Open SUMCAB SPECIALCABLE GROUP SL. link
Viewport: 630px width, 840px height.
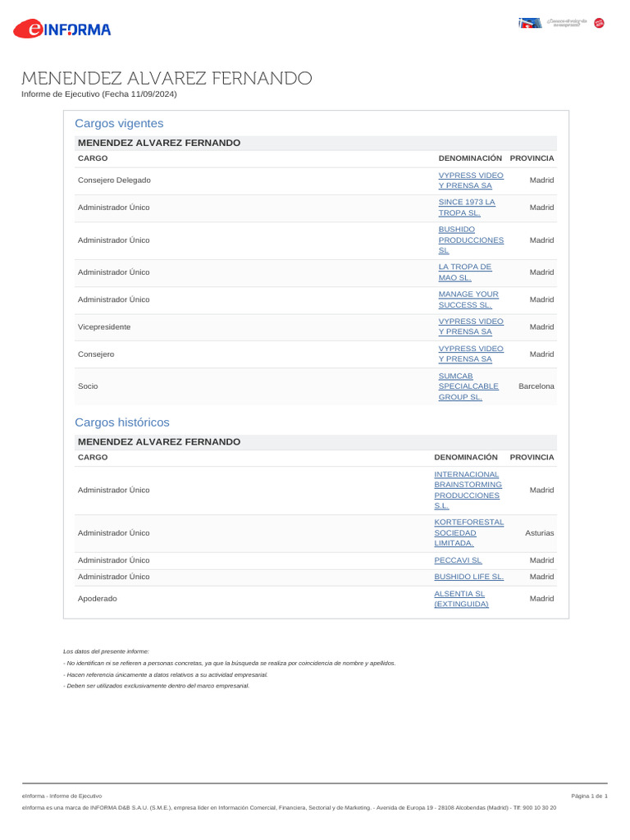(x=468, y=386)
